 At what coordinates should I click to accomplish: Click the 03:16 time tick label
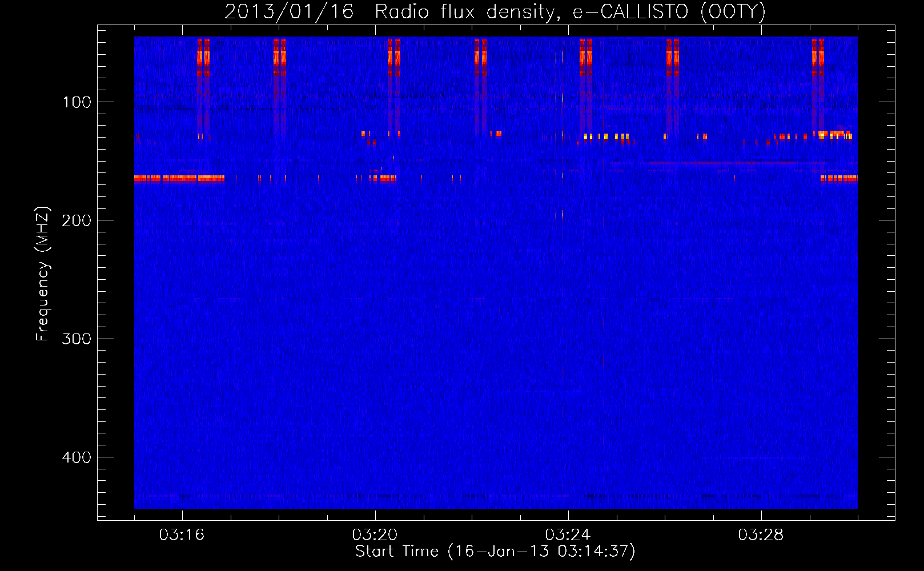182,535
